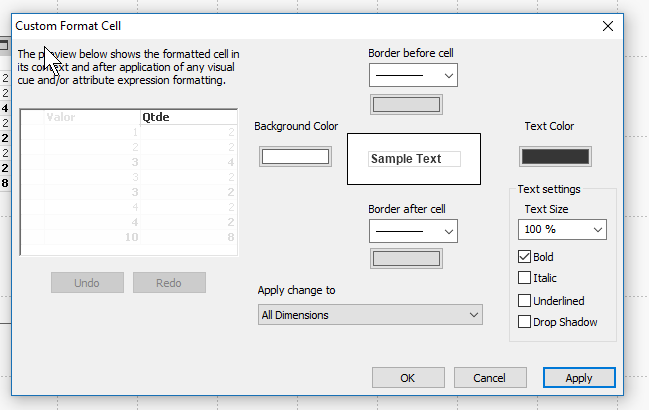Image resolution: width=649 pixels, height=410 pixels.
Task: Click the Sample Text preview box
Action: point(413,159)
